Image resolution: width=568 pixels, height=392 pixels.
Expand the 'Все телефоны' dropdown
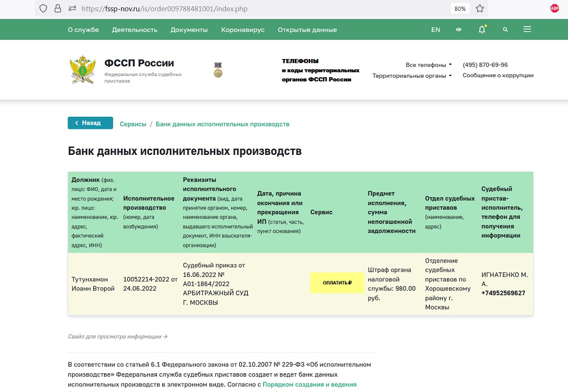click(428, 65)
